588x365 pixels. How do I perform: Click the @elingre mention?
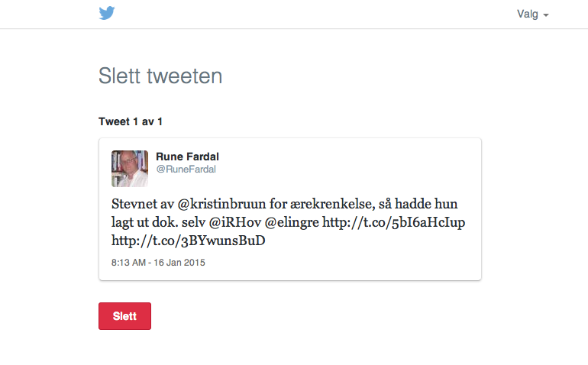(x=292, y=222)
